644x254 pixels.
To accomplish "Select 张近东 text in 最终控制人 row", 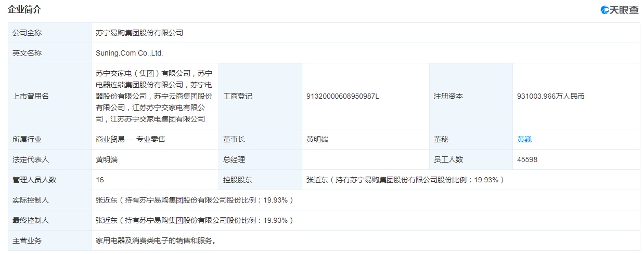I will [195, 220].
